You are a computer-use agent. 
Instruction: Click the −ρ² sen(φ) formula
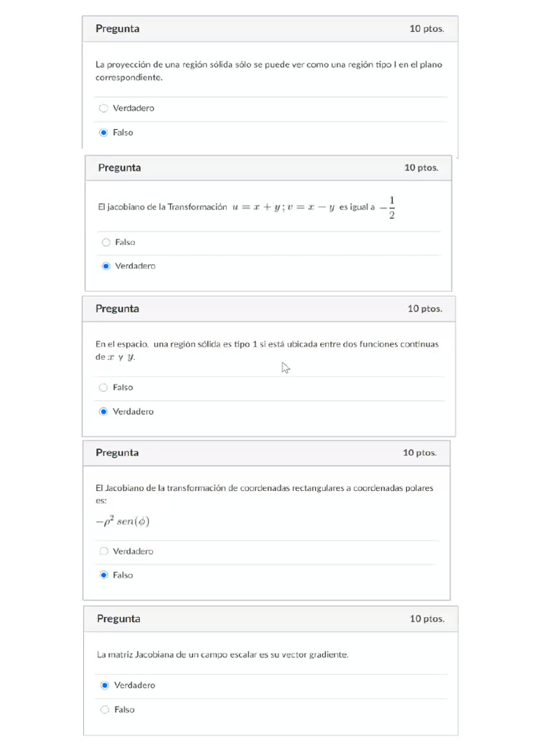click(122, 521)
